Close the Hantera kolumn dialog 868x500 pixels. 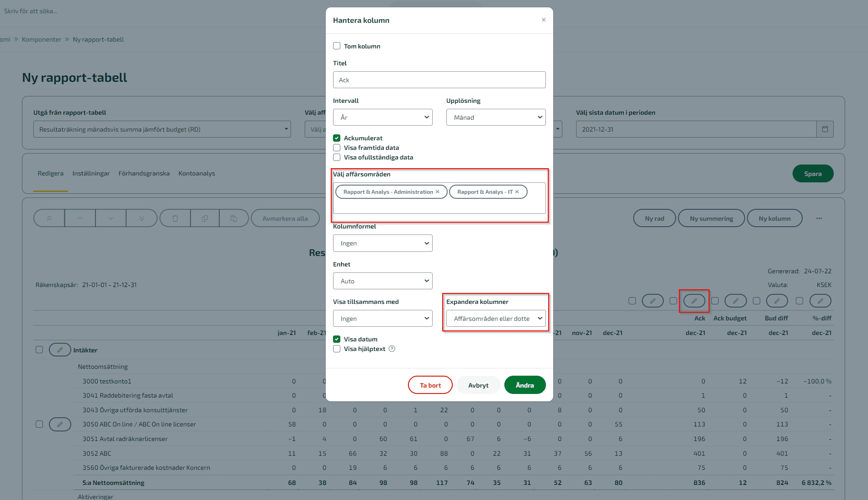click(x=544, y=20)
